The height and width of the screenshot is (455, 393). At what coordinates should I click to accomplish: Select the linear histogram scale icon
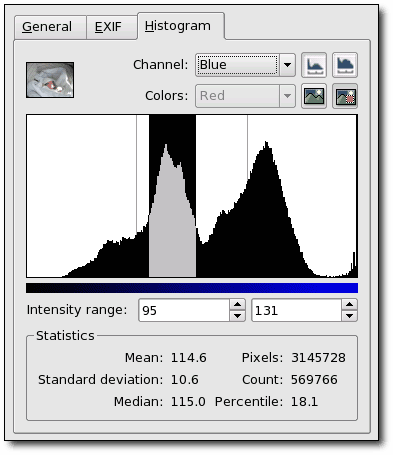click(x=314, y=65)
